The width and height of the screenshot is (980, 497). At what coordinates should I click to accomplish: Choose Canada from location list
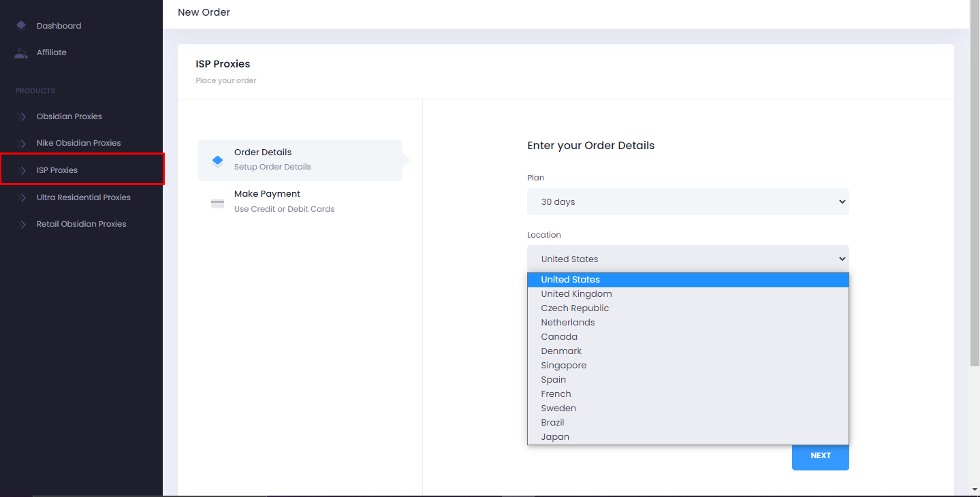pos(688,337)
